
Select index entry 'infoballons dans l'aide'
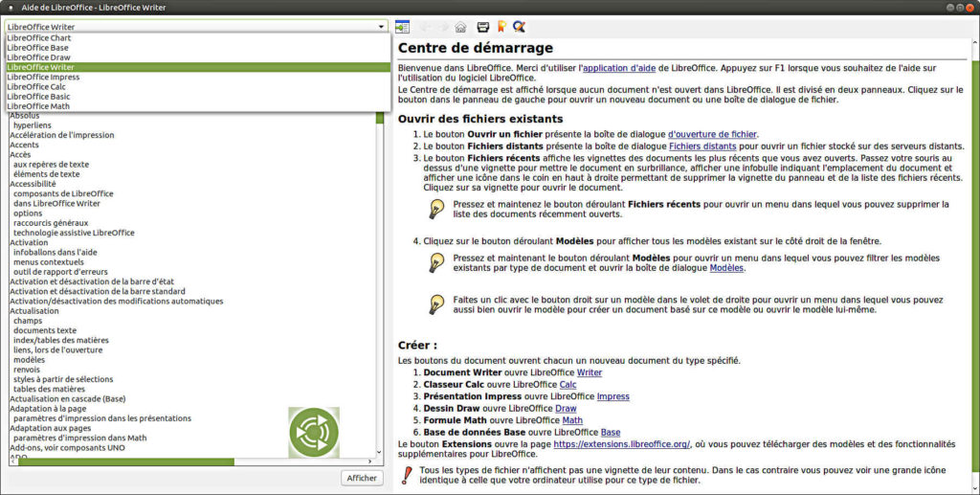55,253
